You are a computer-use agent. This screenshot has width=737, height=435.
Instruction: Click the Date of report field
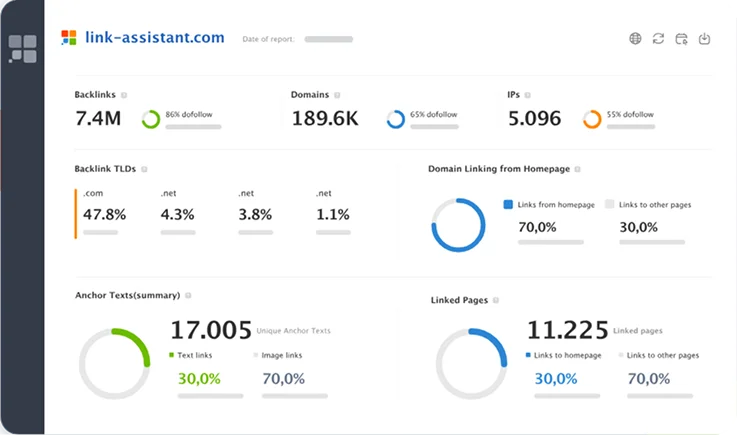point(328,39)
